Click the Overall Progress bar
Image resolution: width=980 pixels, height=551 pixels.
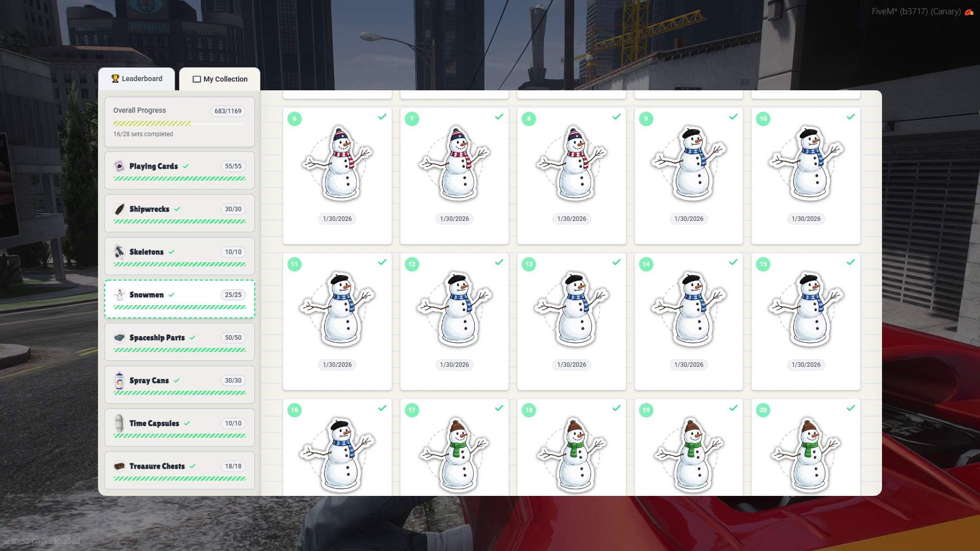coord(179,123)
